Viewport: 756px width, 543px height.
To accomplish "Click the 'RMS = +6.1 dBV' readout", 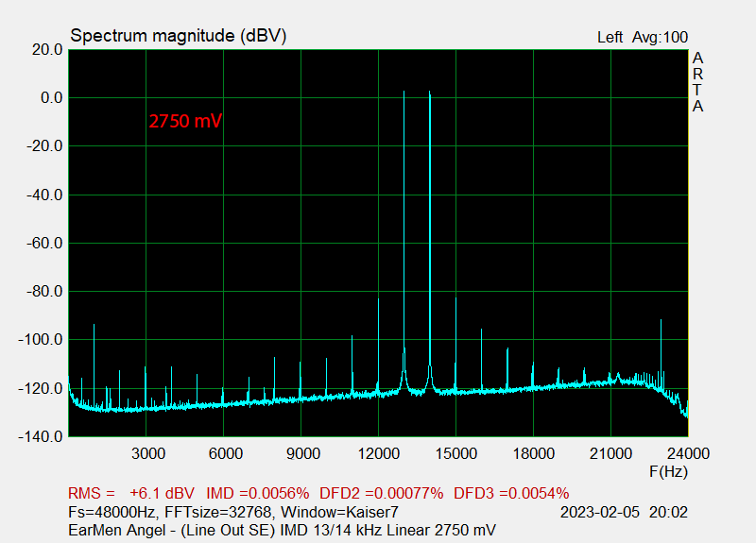I will [131, 493].
